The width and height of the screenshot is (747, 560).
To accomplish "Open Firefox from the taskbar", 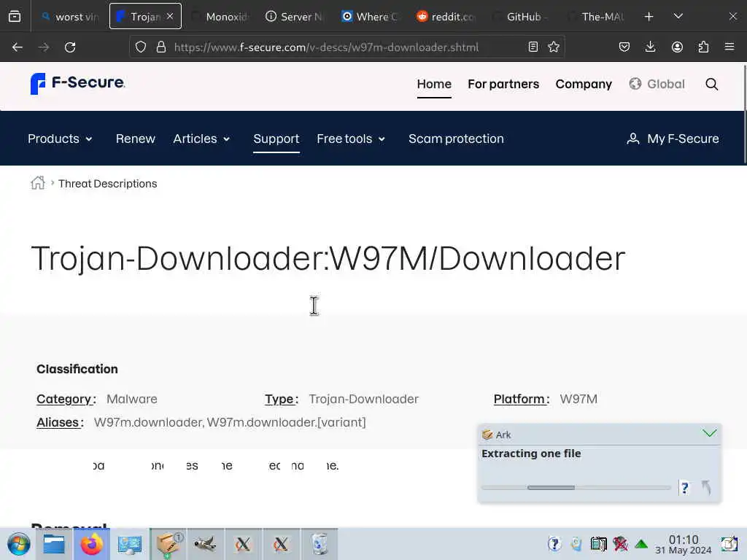I will (91, 544).
